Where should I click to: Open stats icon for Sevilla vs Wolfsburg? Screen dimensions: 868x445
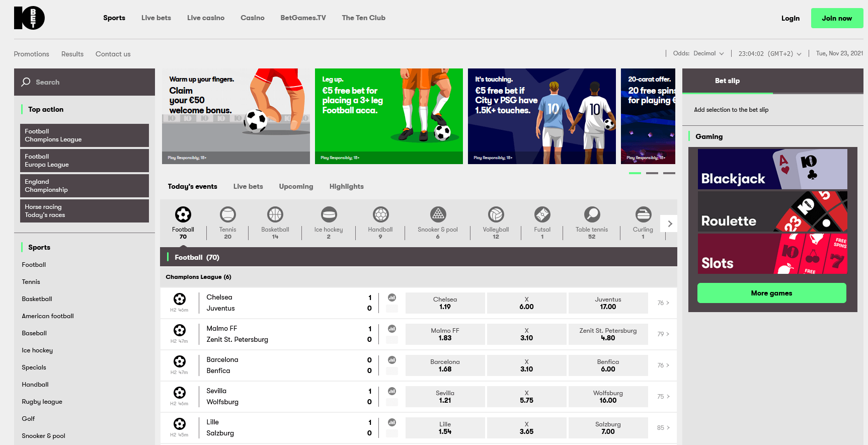392,391
